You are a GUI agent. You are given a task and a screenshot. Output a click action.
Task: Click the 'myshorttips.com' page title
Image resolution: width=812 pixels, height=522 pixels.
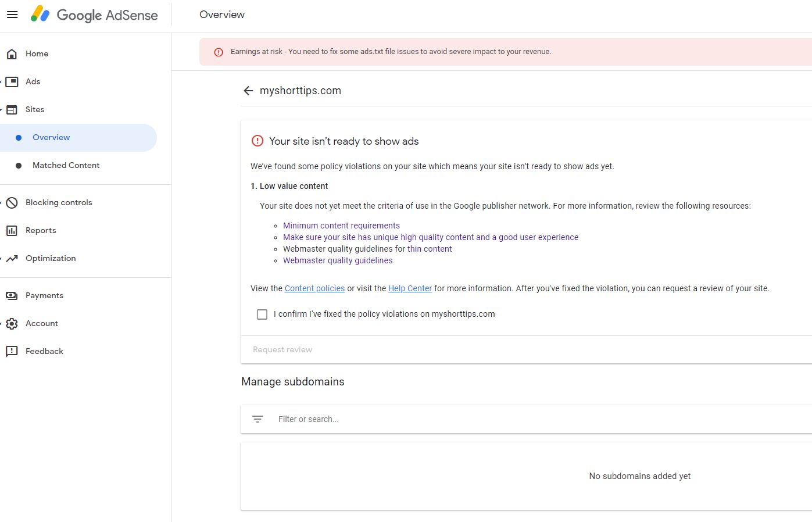tap(301, 91)
